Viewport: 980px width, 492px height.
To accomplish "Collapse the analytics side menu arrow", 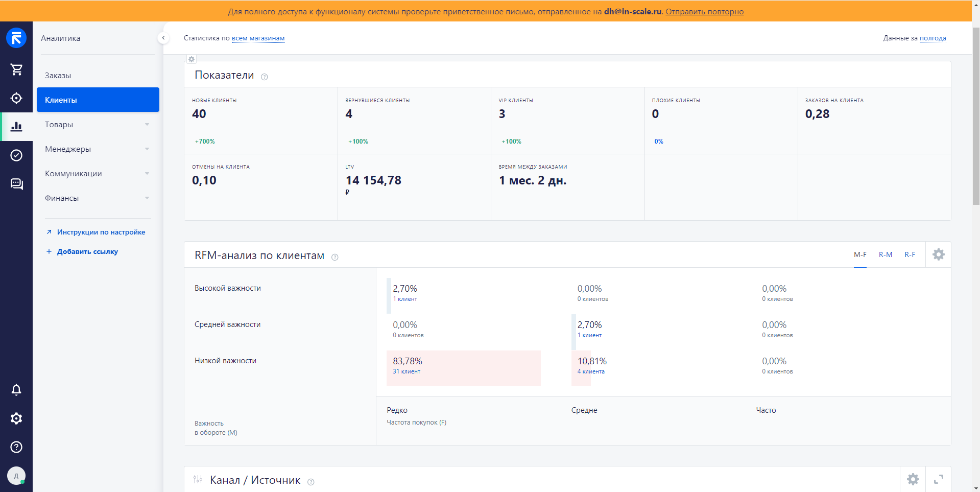I will coord(163,38).
